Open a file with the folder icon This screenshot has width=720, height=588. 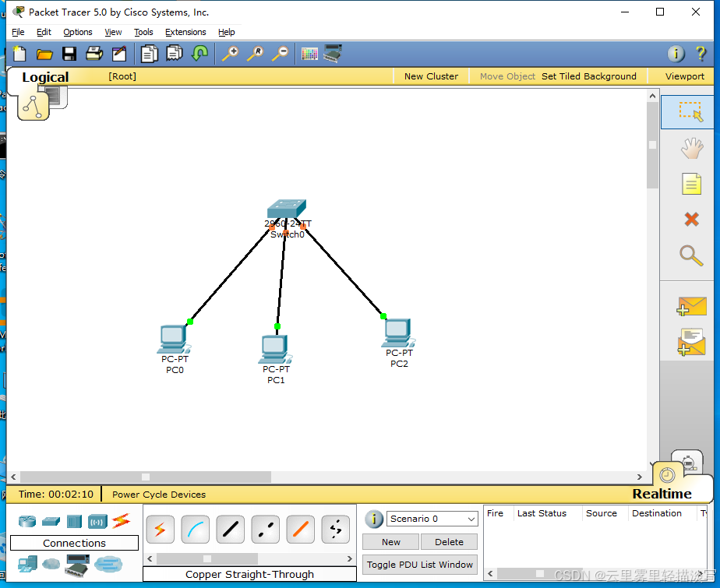coord(44,55)
